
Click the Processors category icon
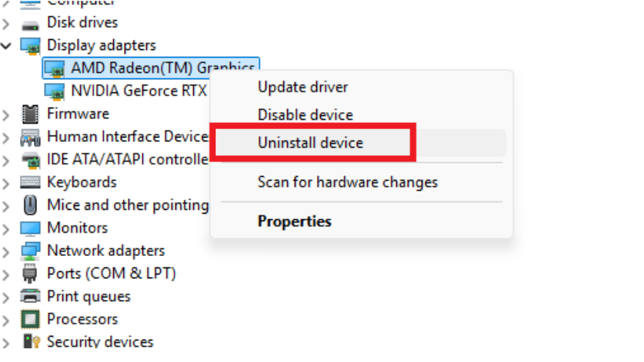click(31, 319)
